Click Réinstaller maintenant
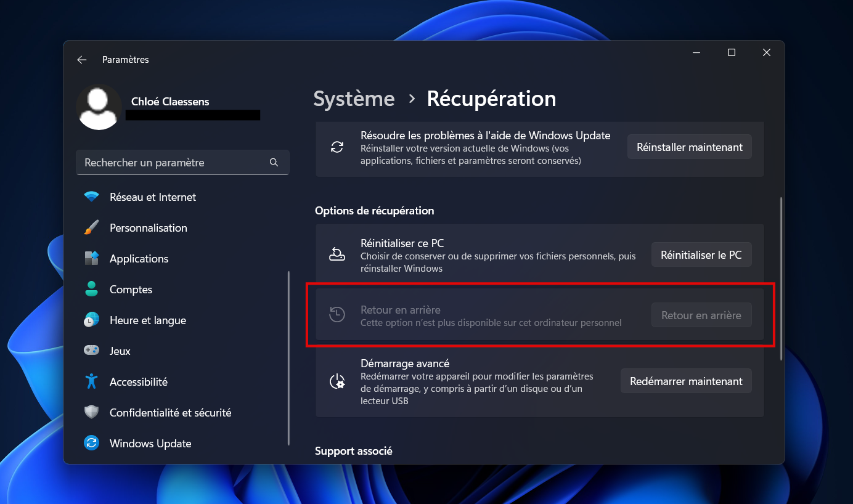The image size is (853, 504). (689, 147)
